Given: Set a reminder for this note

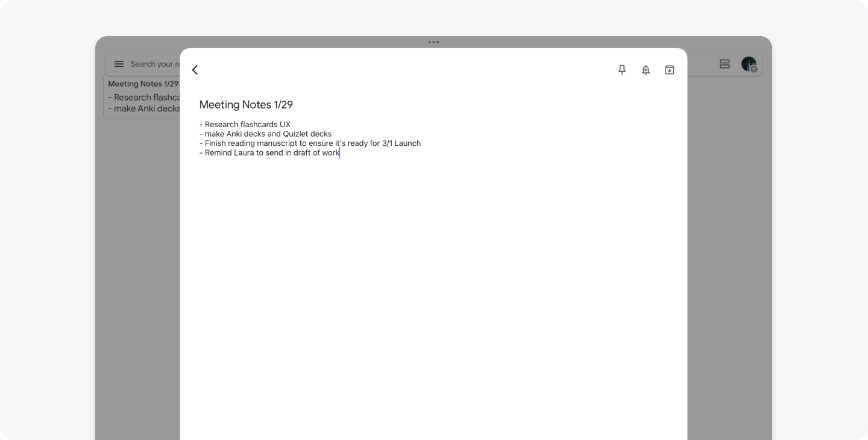Looking at the screenshot, I should tap(646, 70).
